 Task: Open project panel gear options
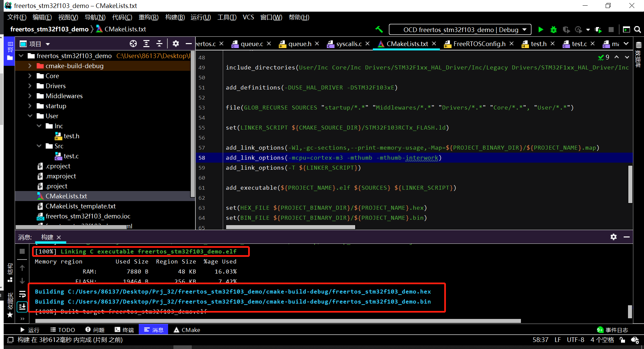pos(176,44)
